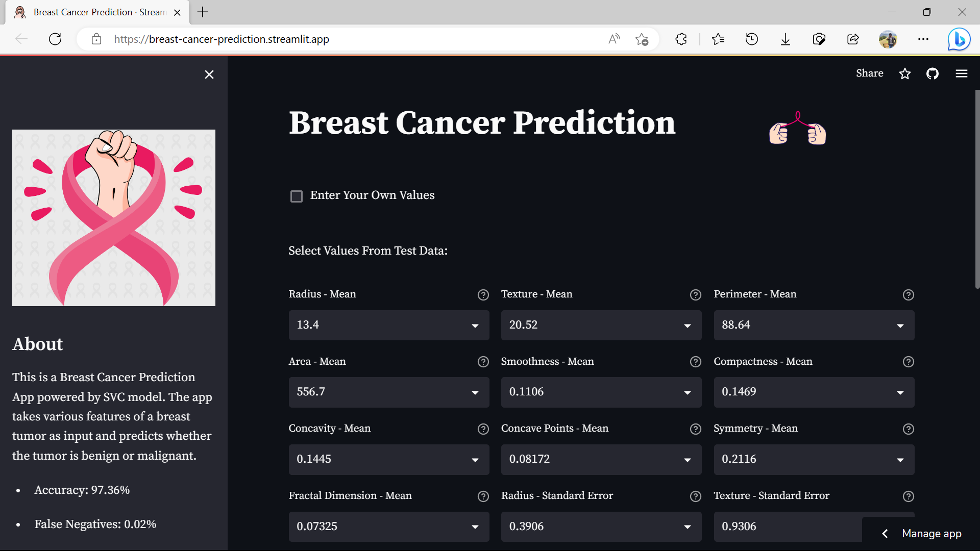Click Share in the app header
The image size is (980, 551).
tap(869, 73)
